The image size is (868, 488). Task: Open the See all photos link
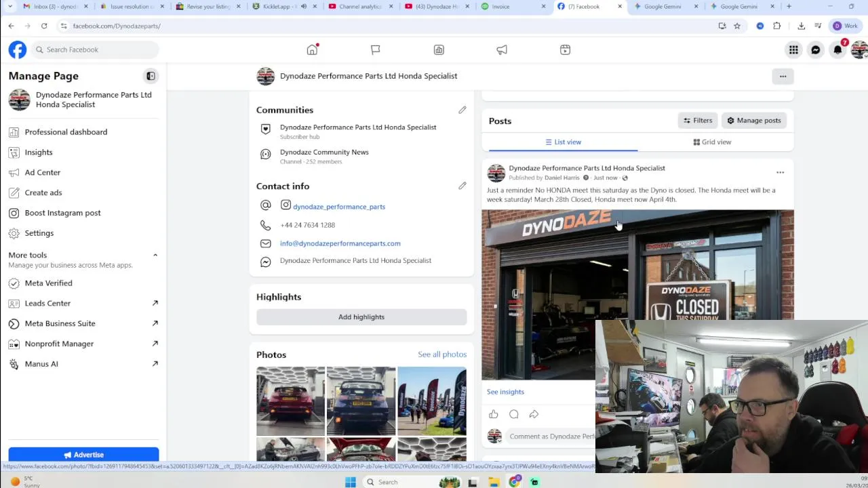[x=442, y=354]
